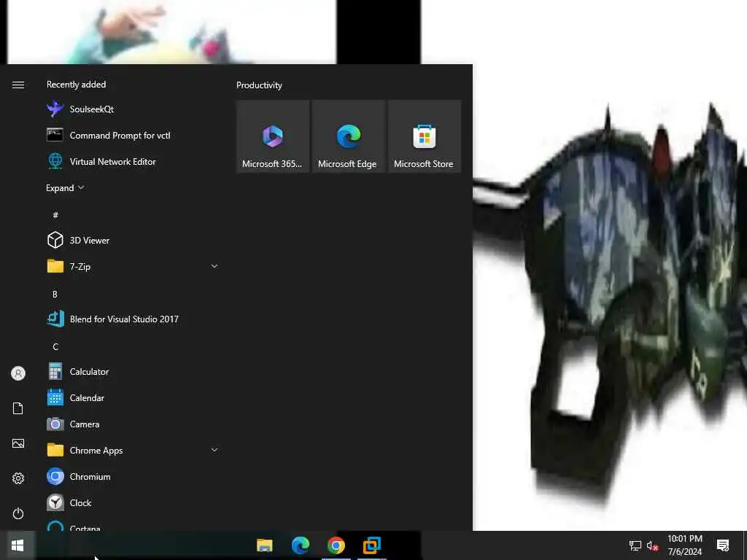Open the Clock app
The image size is (747, 560).
[x=133, y=502]
